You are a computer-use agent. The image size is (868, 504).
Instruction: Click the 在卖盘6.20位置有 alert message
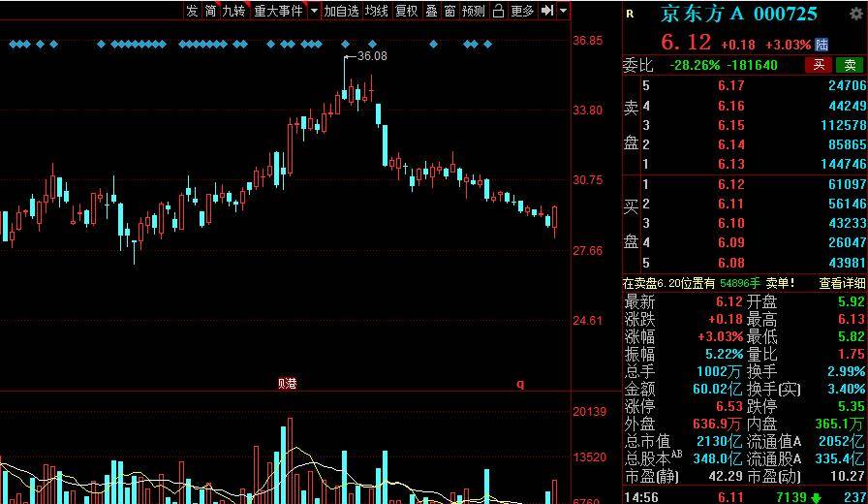click(x=708, y=283)
